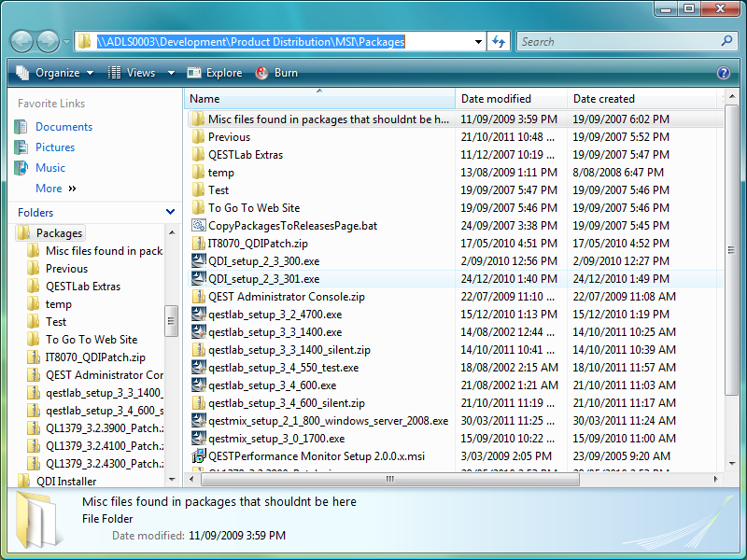Select the CopyPackagesToReleasesPage.bat batch file icon
Image resolution: width=747 pixels, height=560 pixels.
(x=198, y=225)
